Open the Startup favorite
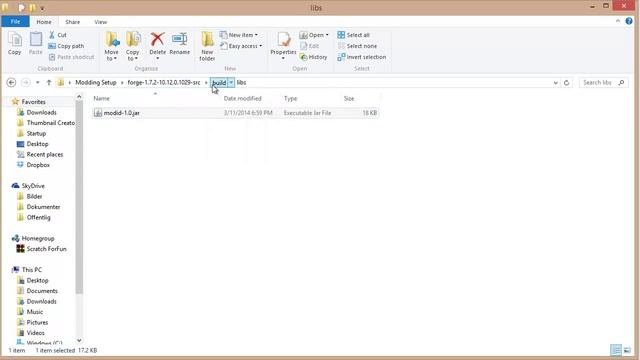This screenshot has height=360, width=640. pos(36,133)
